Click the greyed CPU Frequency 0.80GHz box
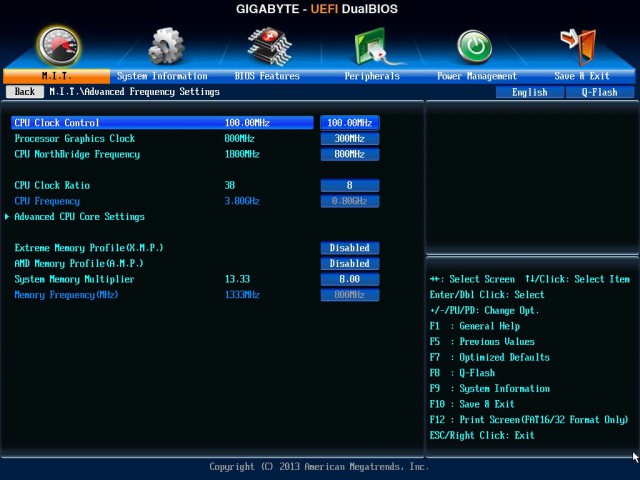 coord(350,201)
